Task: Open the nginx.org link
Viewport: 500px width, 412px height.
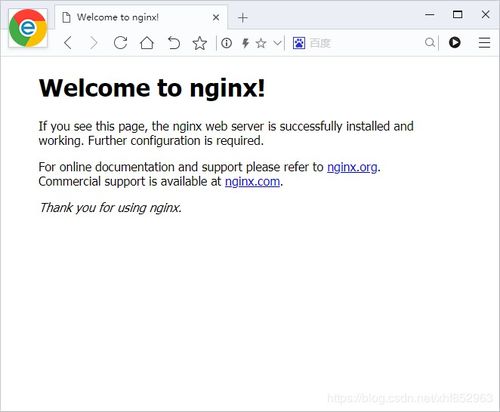Action: click(x=352, y=167)
